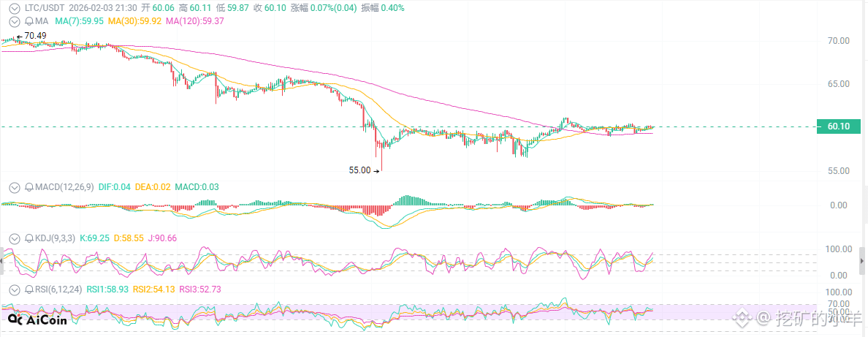Click the DIF:0.04 readout

coord(114,187)
